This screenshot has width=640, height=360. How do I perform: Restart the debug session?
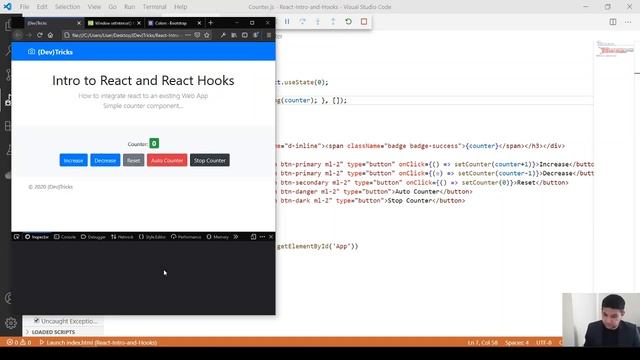click(x=348, y=22)
